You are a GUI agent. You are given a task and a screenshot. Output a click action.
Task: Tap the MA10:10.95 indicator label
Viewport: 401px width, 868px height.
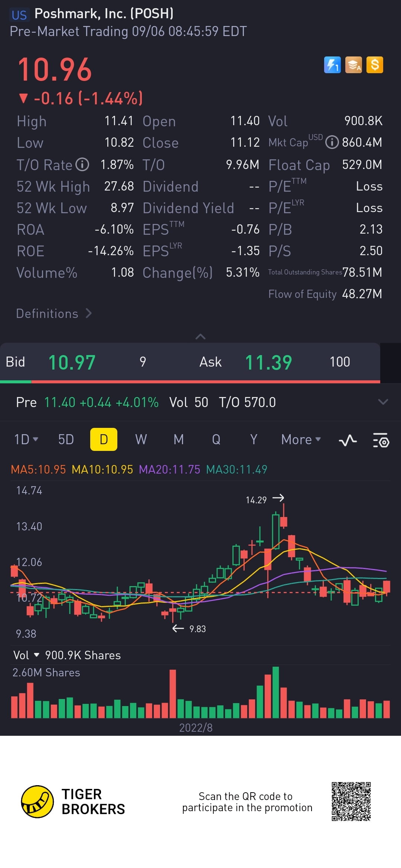[102, 469]
